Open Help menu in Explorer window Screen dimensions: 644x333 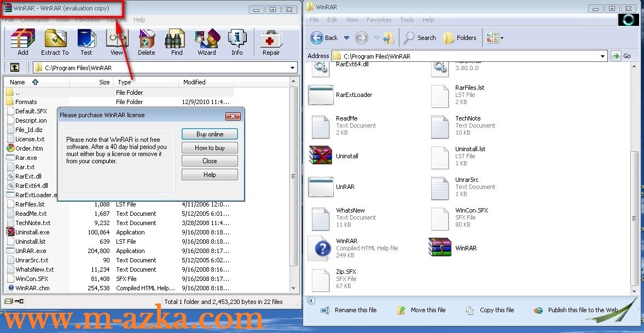tap(428, 20)
